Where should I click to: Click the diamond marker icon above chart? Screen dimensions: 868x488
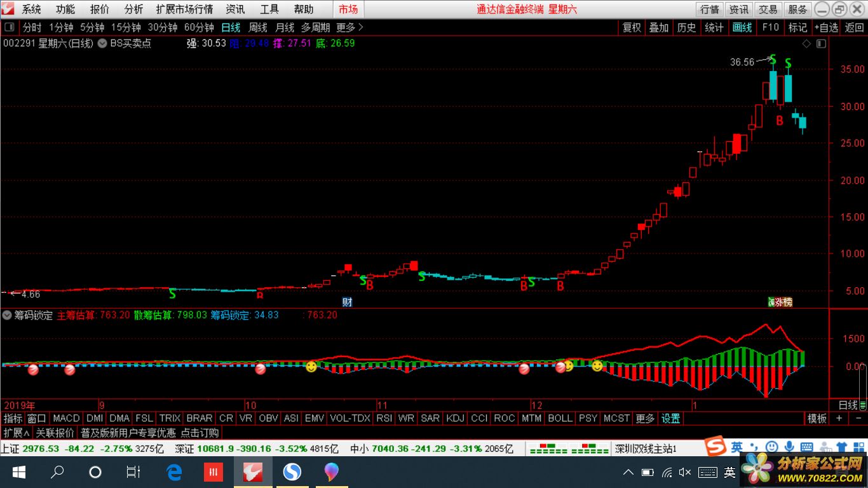coord(806,44)
